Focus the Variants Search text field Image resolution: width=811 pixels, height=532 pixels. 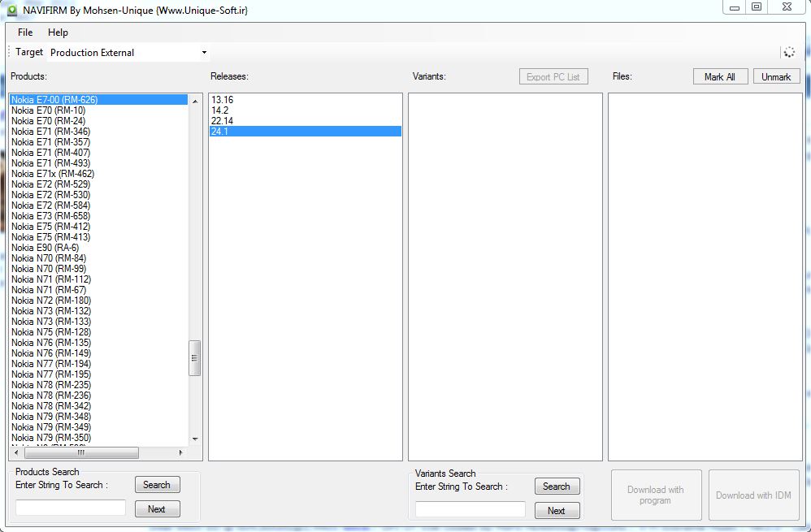coord(471,508)
